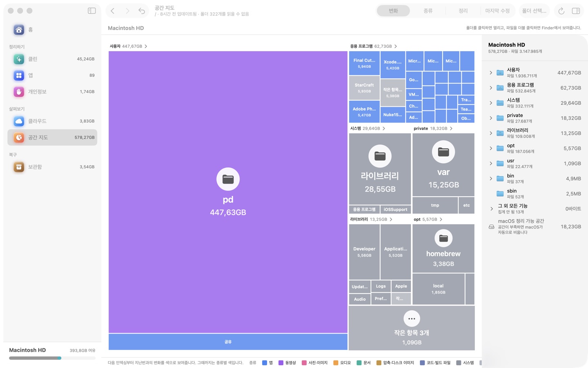Go back with the left chevron
The width and height of the screenshot is (588, 368).
(113, 11)
